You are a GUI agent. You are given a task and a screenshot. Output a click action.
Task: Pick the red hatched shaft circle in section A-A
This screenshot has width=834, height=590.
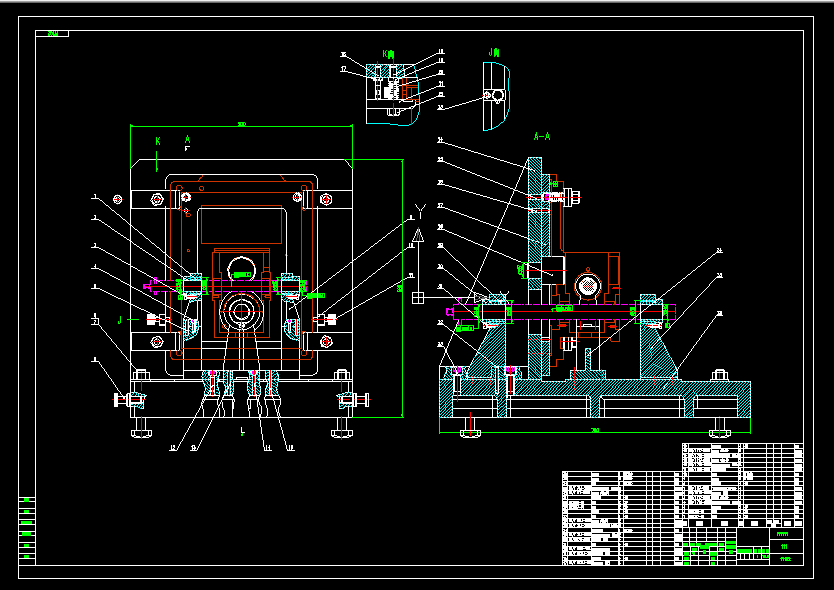[587, 286]
